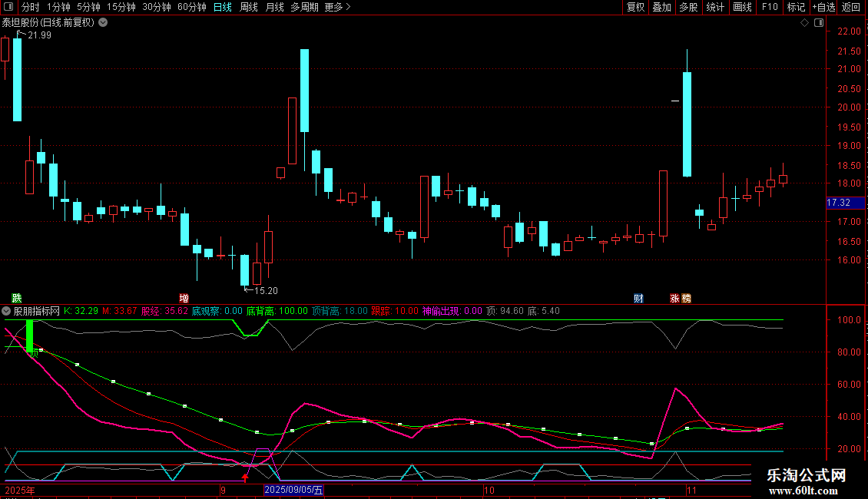868x499 pixels.
Task: Expand the 股朋指标网 indicator dropdown
Action: 7,311
